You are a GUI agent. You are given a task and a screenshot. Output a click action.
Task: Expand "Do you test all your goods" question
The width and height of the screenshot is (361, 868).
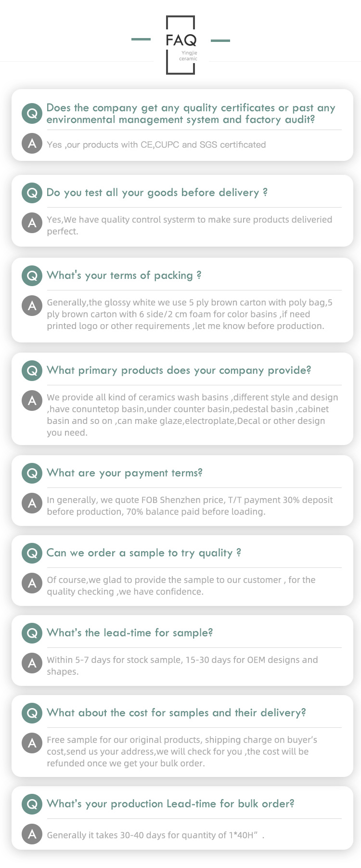point(157,193)
